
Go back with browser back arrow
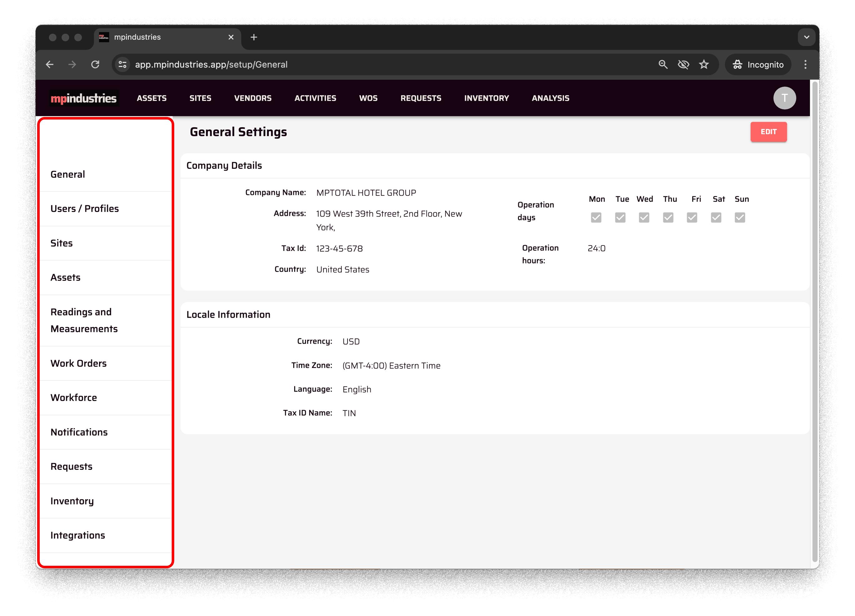click(x=50, y=64)
